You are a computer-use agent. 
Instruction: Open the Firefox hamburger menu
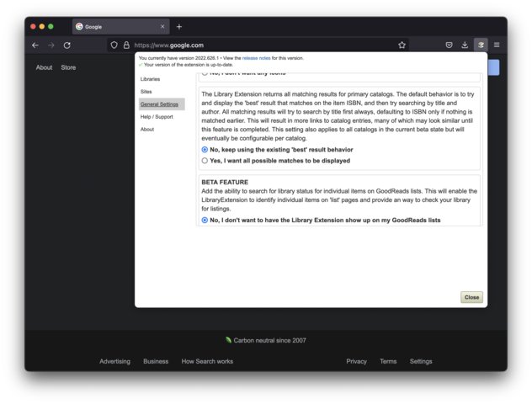[x=497, y=45]
